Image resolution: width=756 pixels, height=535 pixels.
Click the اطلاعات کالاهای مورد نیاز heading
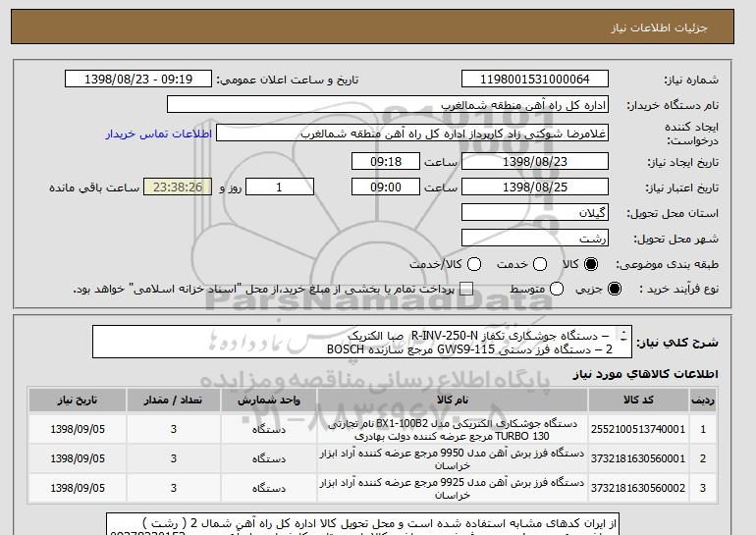(x=646, y=374)
